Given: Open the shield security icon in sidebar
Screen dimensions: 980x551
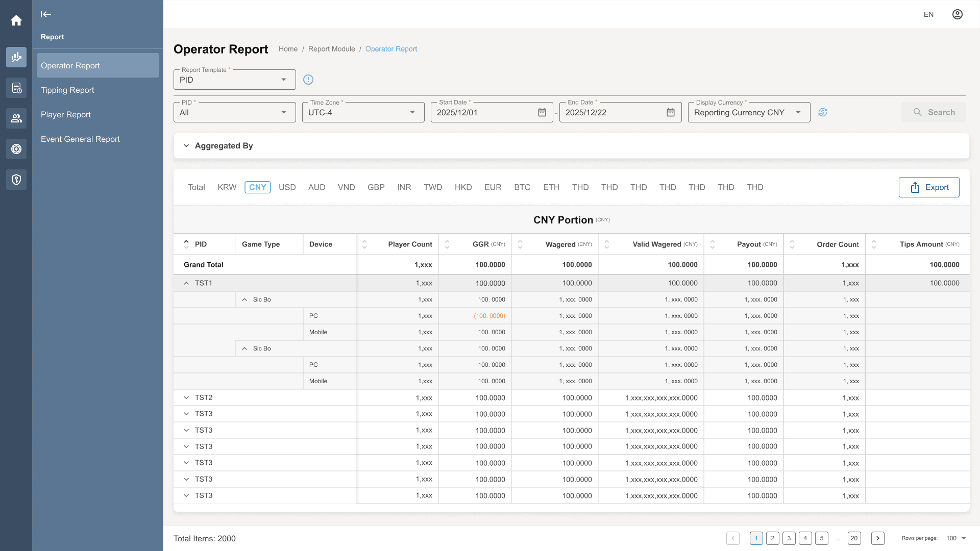Looking at the screenshot, I should pos(16,180).
